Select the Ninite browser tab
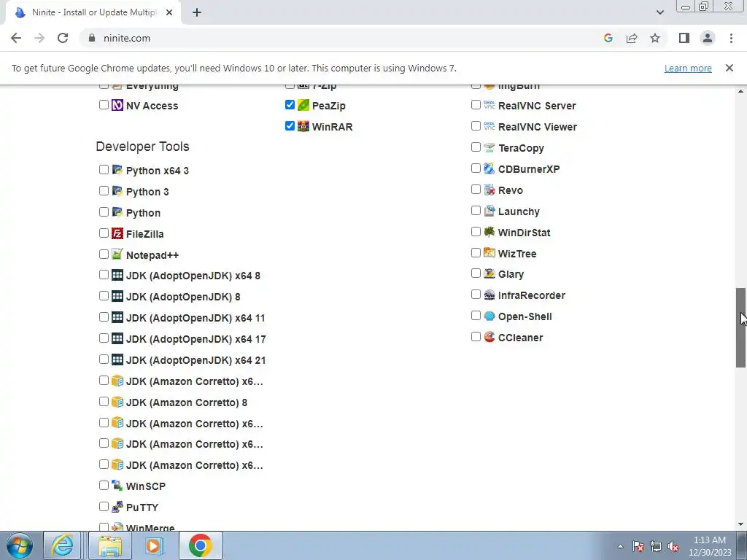 pos(93,12)
